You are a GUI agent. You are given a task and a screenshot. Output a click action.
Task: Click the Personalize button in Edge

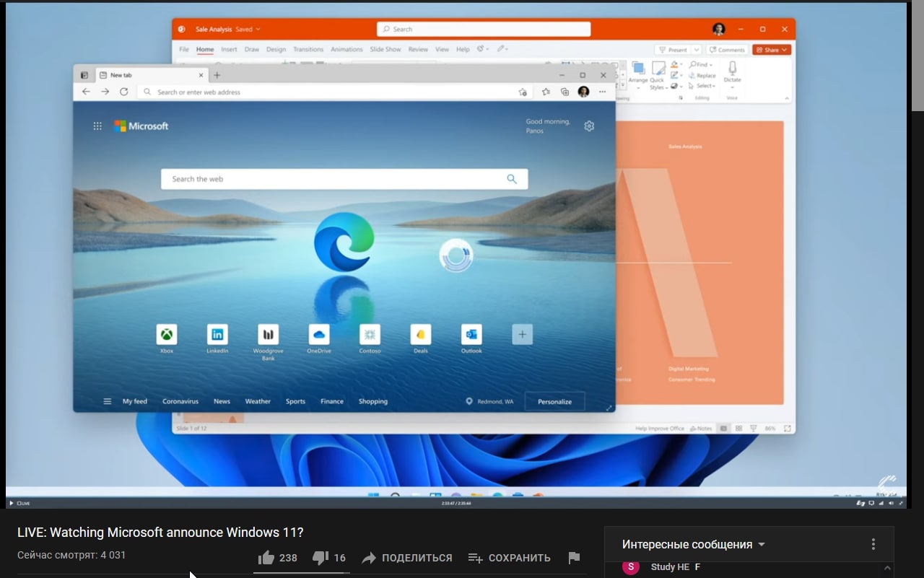554,401
